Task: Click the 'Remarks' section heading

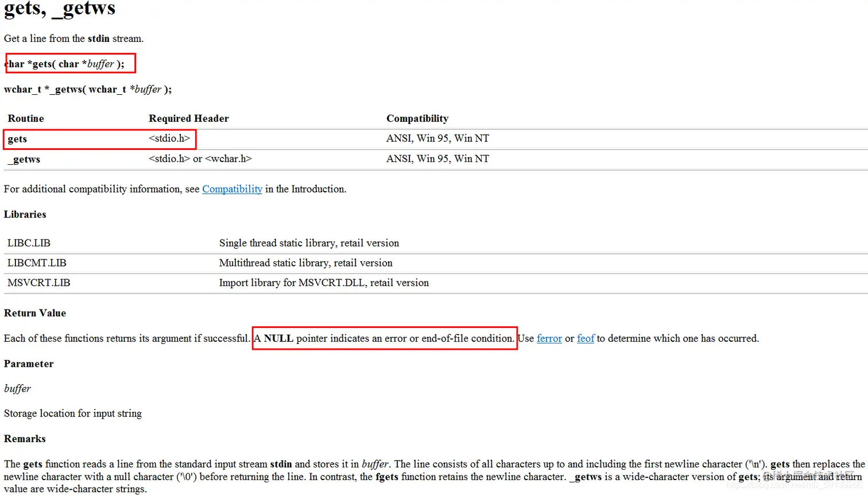Action: pyautogui.click(x=25, y=439)
